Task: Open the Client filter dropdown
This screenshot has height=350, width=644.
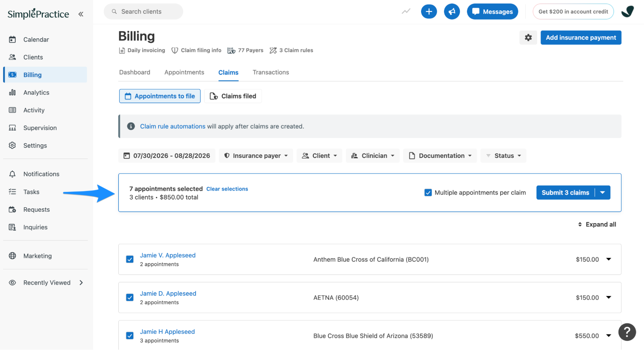Action: pos(319,156)
